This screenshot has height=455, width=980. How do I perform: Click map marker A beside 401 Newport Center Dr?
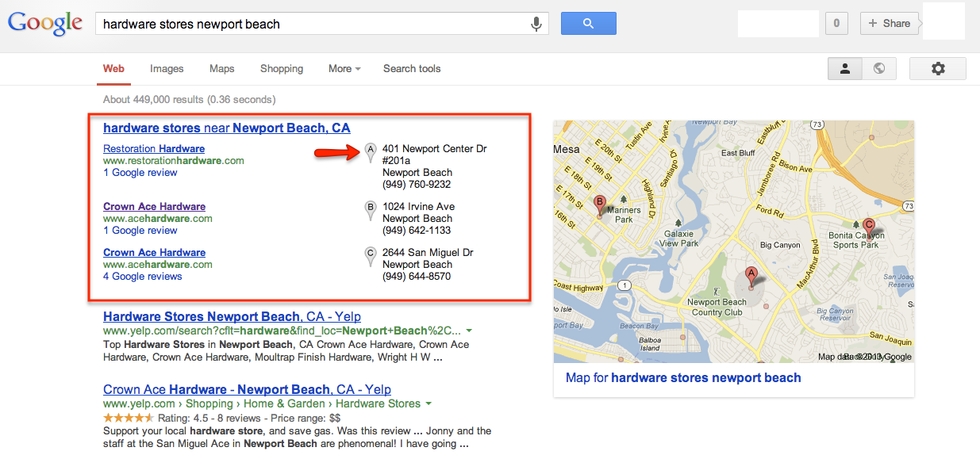coord(370,152)
